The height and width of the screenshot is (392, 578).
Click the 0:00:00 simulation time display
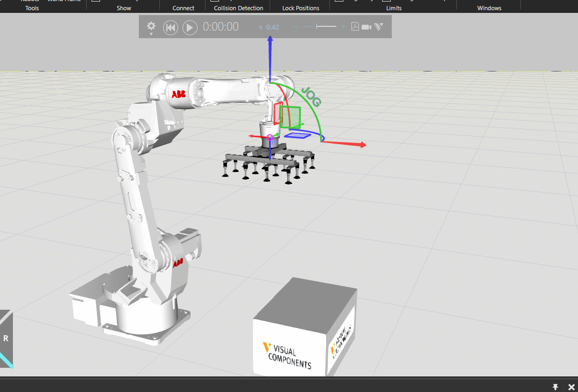click(x=221, y=27)
